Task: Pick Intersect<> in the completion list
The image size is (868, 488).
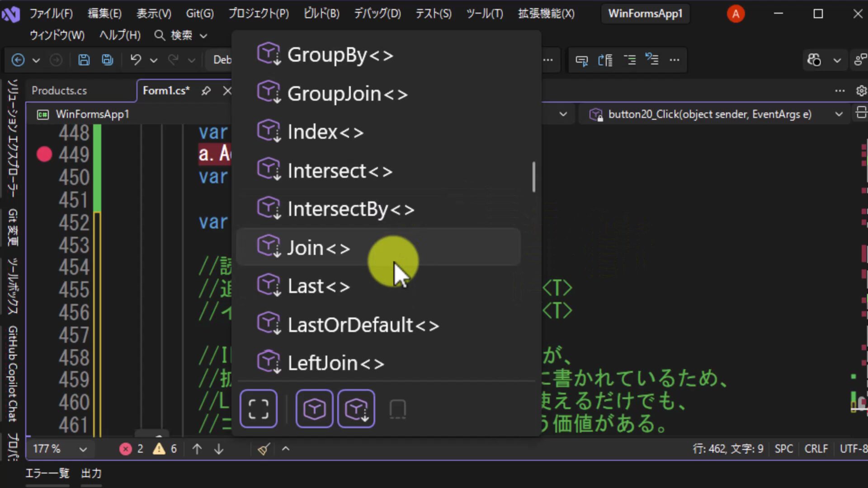Action: tap(378, 170)
